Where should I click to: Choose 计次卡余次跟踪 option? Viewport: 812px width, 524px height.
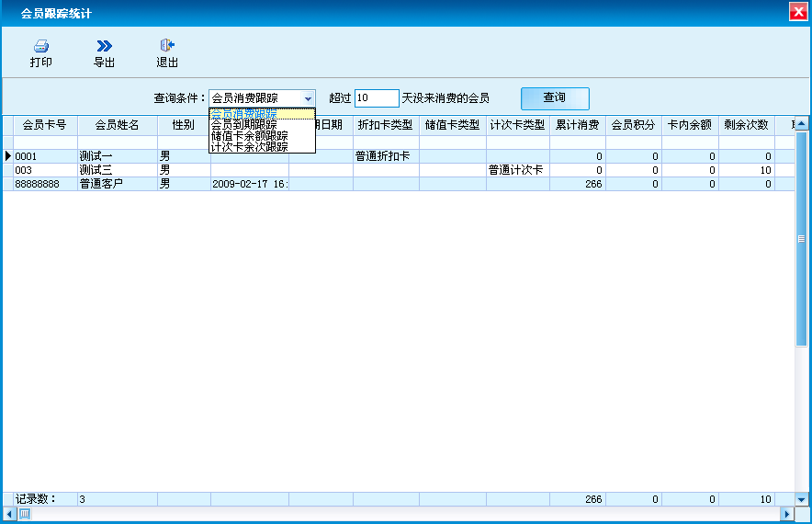coord(249,147)
